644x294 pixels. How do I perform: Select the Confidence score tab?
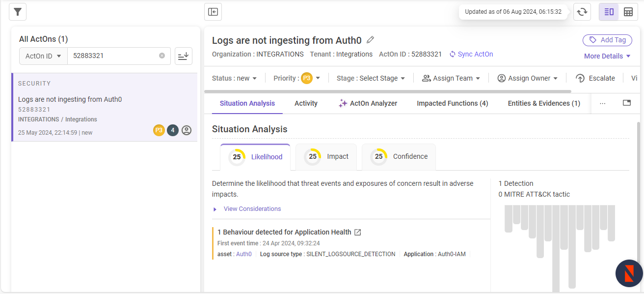[x=399, y=157]
